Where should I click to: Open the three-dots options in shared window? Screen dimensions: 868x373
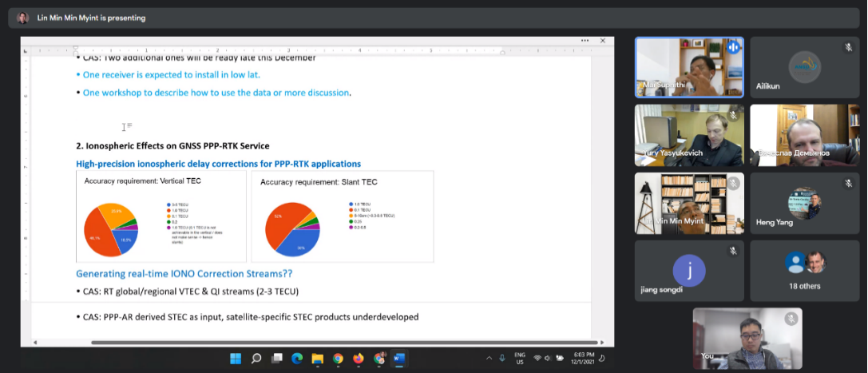(x=585, y=40)
